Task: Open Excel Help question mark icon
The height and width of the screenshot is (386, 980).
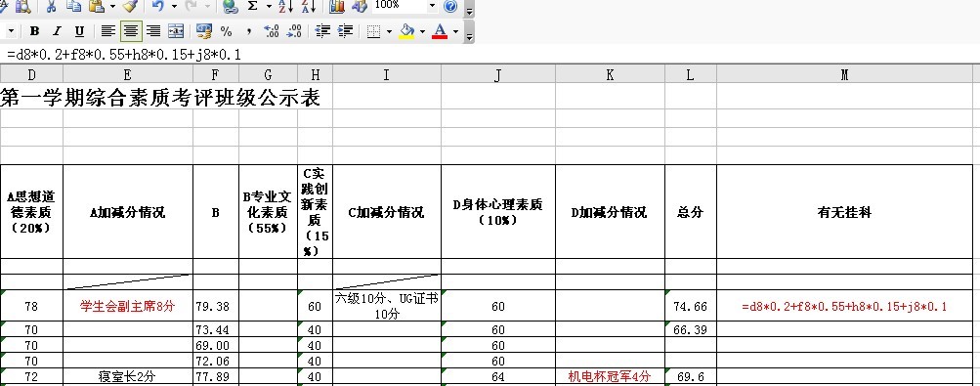Action: coord(450,6)
